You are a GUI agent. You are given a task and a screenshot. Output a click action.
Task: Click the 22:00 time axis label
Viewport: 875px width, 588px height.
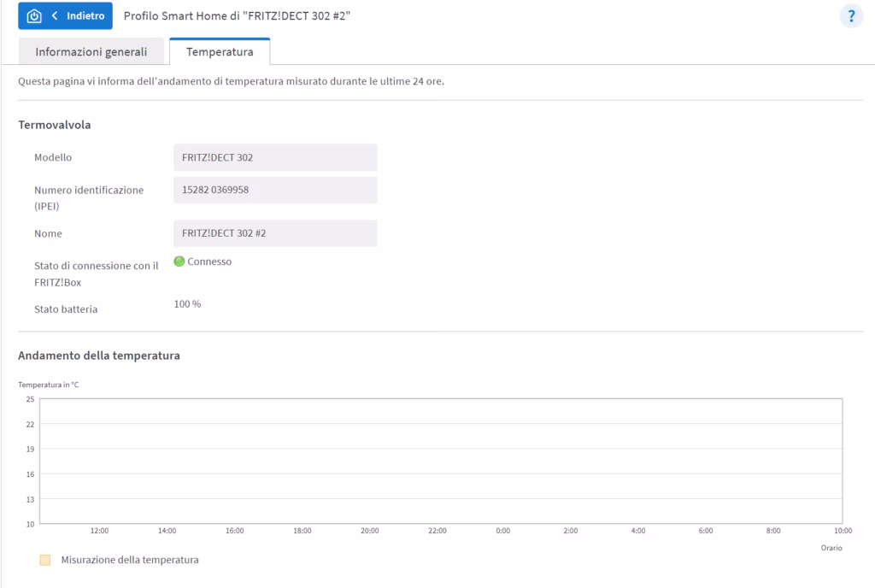click(x=437, y=531)
